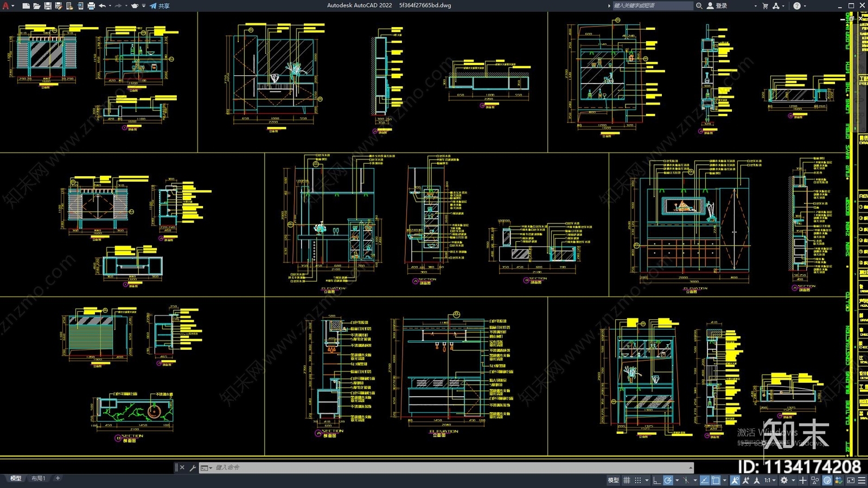The height and width of the screenshot is (488, 868).
Task: Click annotation monitor plus icon
Action: [803, 480]
